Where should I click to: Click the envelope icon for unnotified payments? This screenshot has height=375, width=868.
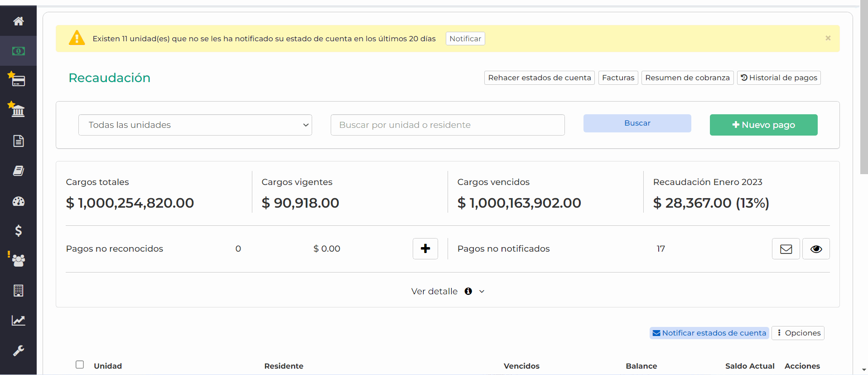point(786,249)
